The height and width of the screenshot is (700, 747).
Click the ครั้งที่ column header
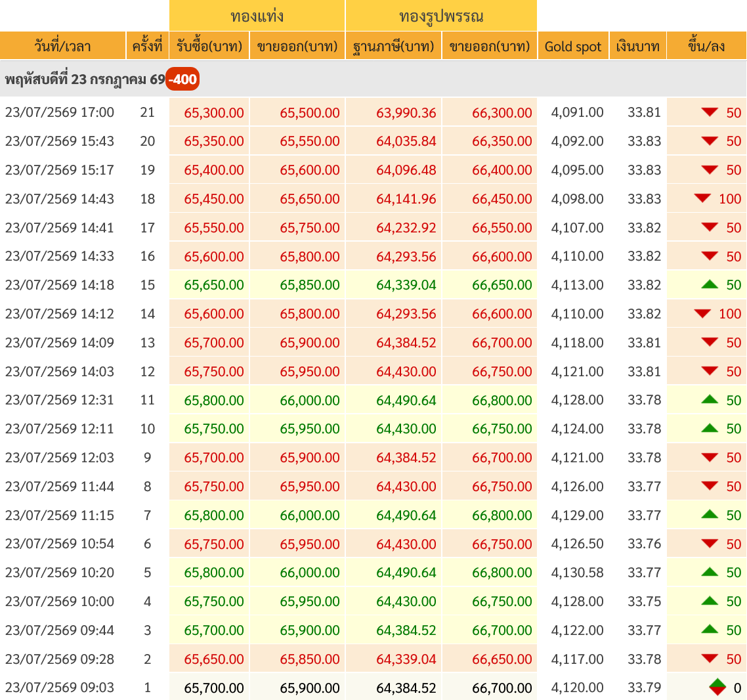click(x=147, y=46)
